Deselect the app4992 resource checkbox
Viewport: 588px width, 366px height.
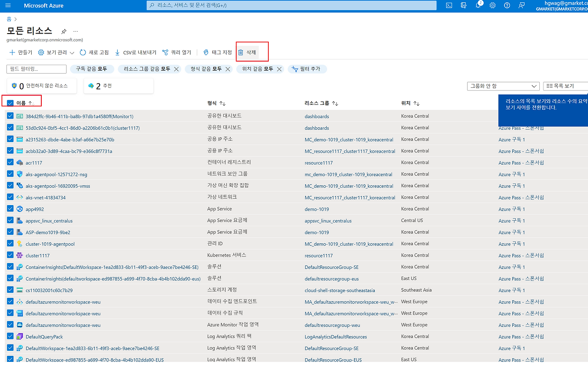point(10,209)
